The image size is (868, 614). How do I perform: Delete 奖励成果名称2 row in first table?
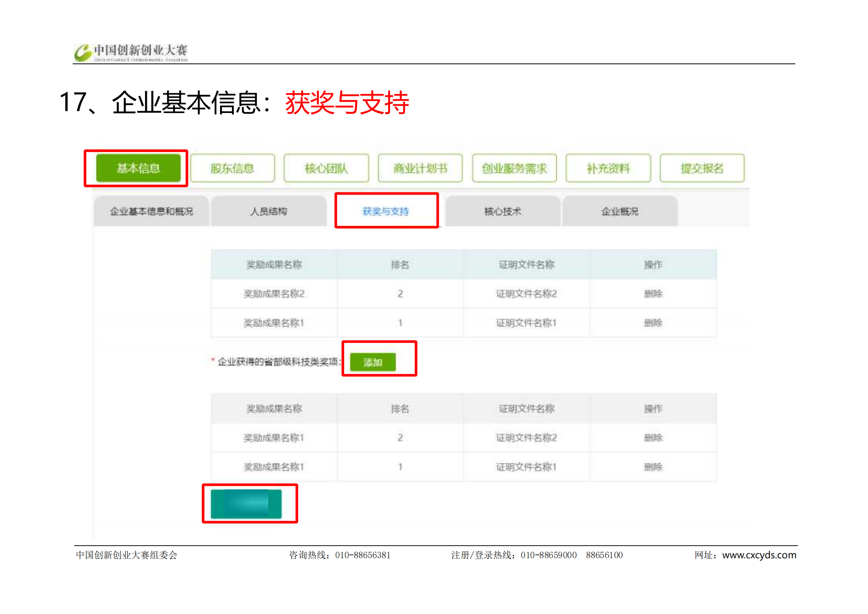(x=653, y=294)
